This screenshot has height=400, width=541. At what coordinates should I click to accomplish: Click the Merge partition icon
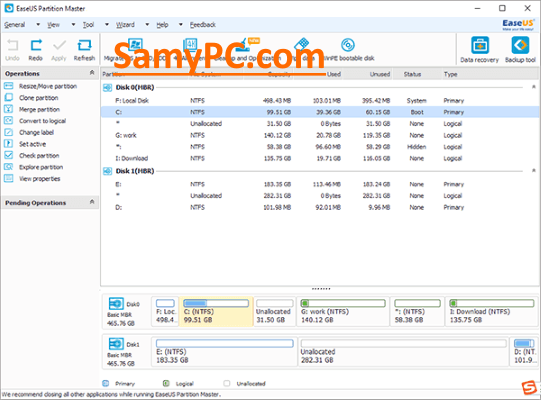click(x=9, y=109)
